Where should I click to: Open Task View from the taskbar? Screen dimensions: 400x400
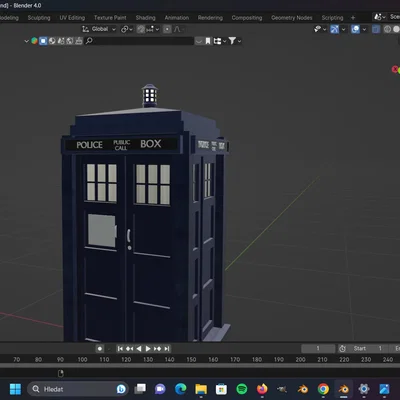(x=140, y=389)
